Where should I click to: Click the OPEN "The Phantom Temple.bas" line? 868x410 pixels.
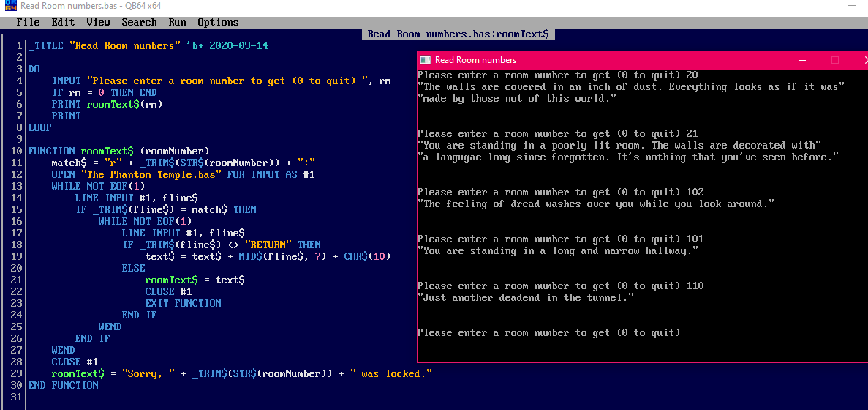tap(183, 174)
